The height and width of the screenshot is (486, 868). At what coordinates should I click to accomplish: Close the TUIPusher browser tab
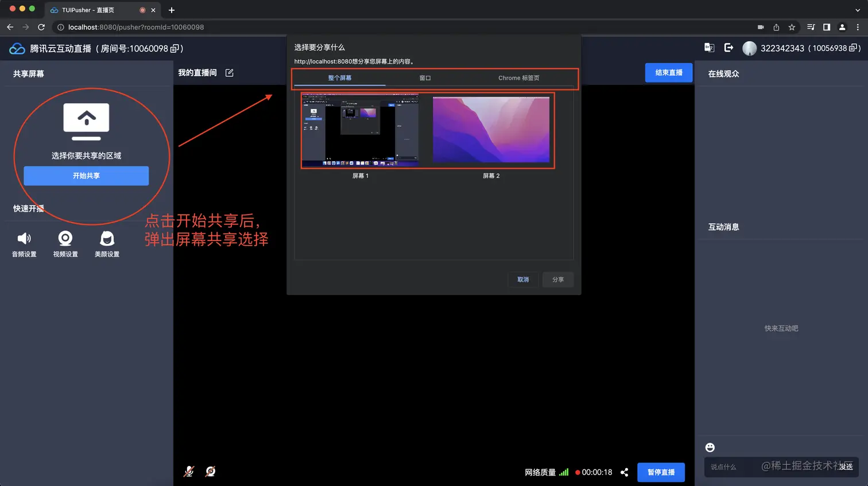tap(153, 10)
